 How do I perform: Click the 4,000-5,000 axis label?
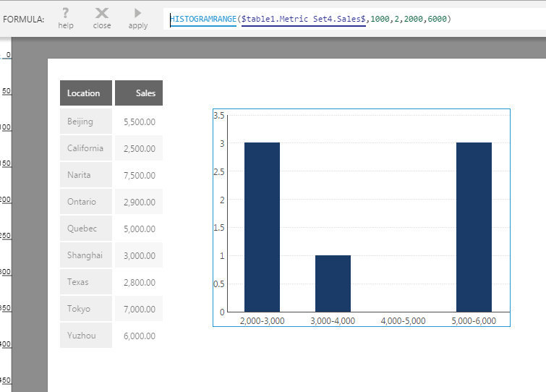click(403, 321)
